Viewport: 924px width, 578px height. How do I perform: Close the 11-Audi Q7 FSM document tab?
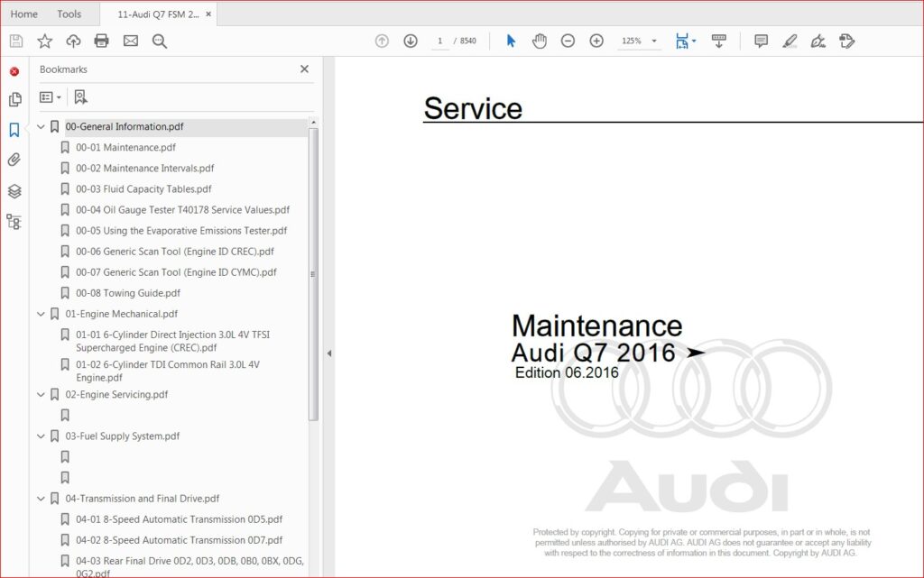click(x=208, y=14)
